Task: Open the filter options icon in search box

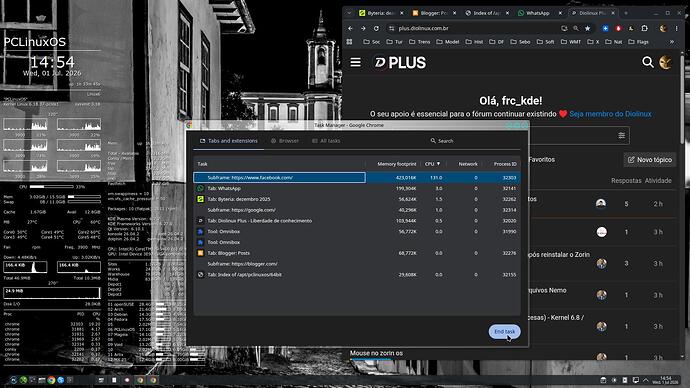Action: tap(621, 135)
